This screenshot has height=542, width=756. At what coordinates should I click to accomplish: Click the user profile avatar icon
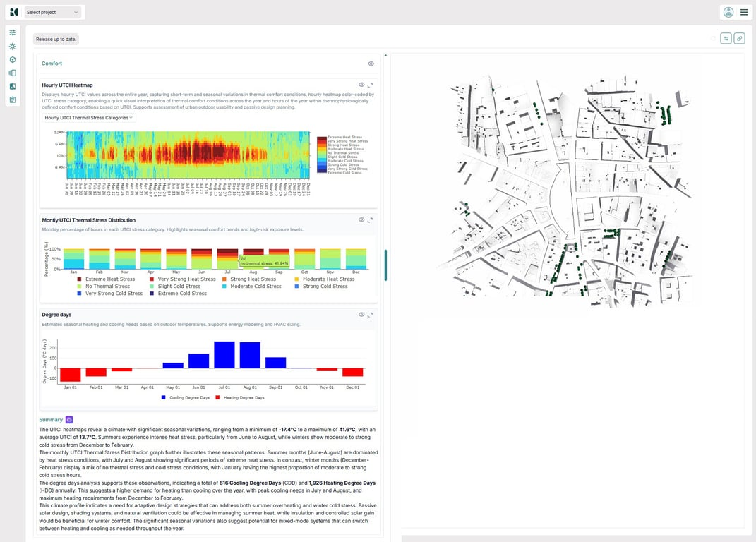tap(728, 12)
